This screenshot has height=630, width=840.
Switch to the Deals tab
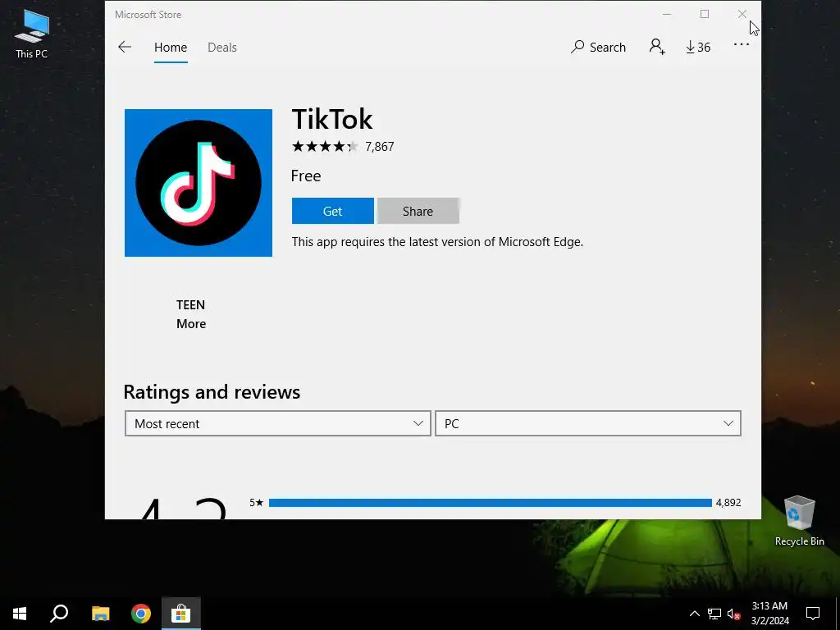(x=221, y=47)
